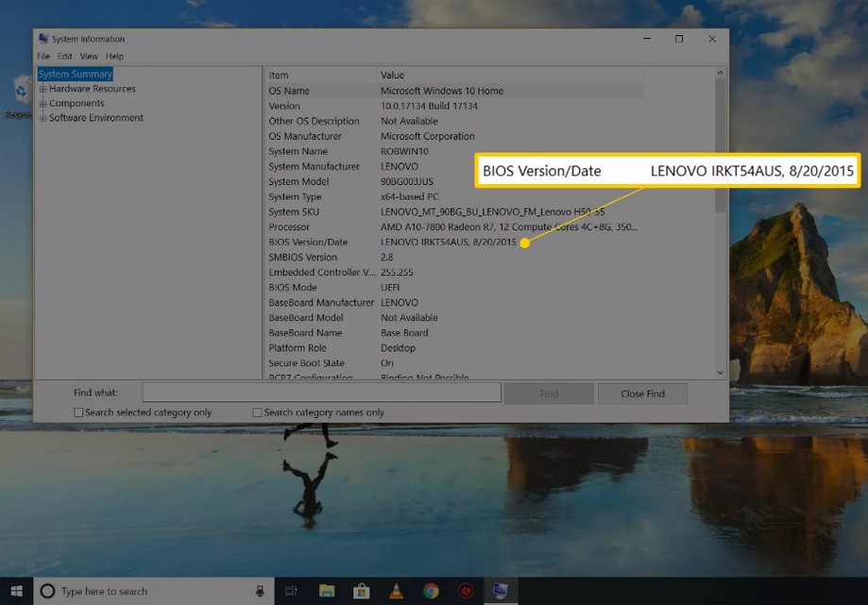Open the View menu
Screen dimensions: 868x605
pos(89,57)
